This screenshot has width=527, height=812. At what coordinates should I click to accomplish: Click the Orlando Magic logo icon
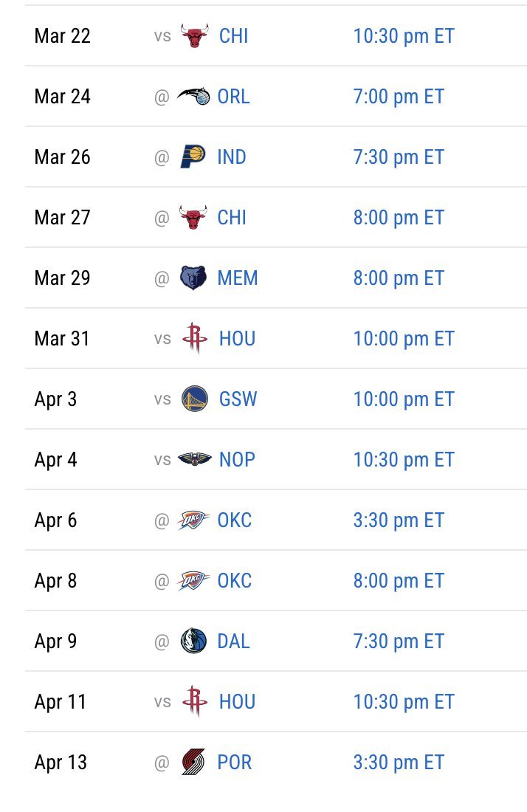pos(193,96)
